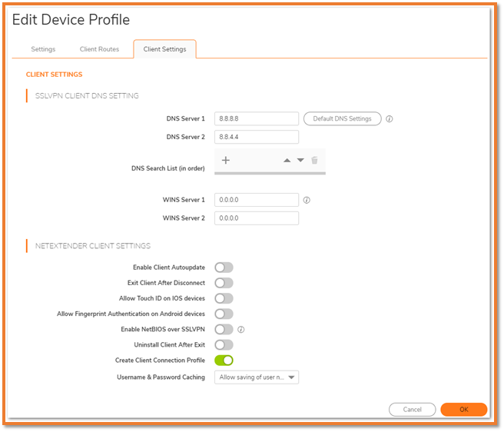Click the WINS Server 2 input field
Image resolution: width=504 pixels, height=432 pixels.
pyautogui.click(x=257, y=218)
